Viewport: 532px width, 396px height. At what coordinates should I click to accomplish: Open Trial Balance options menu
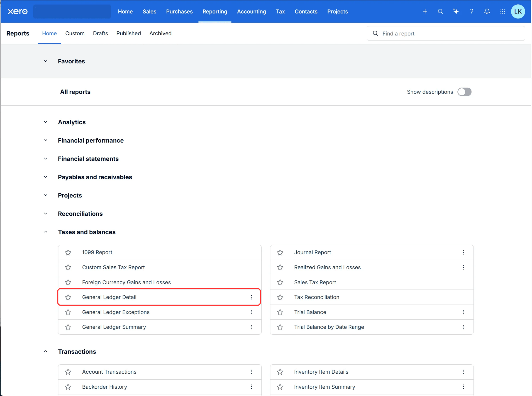pyautogui.click(x=463, y=312)
